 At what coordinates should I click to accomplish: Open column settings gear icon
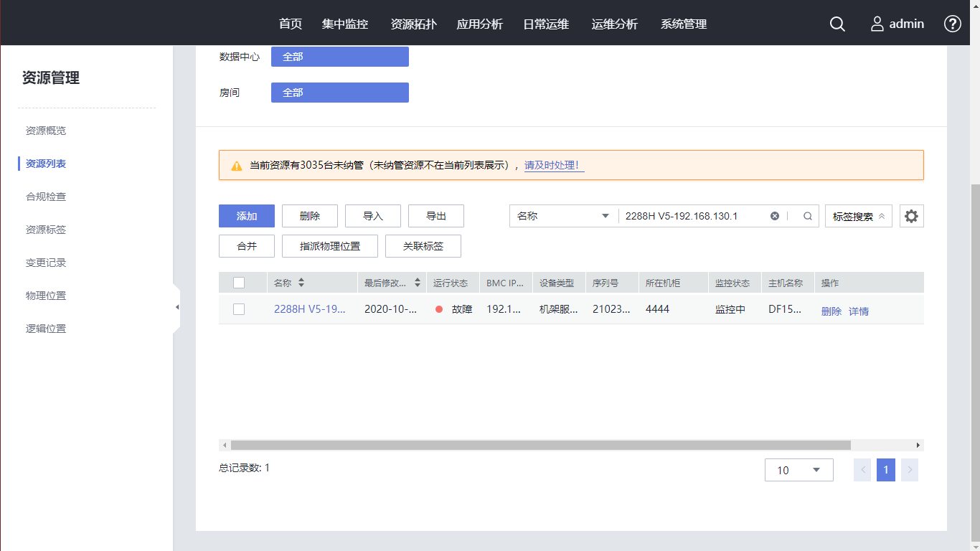tap(911, 216)
